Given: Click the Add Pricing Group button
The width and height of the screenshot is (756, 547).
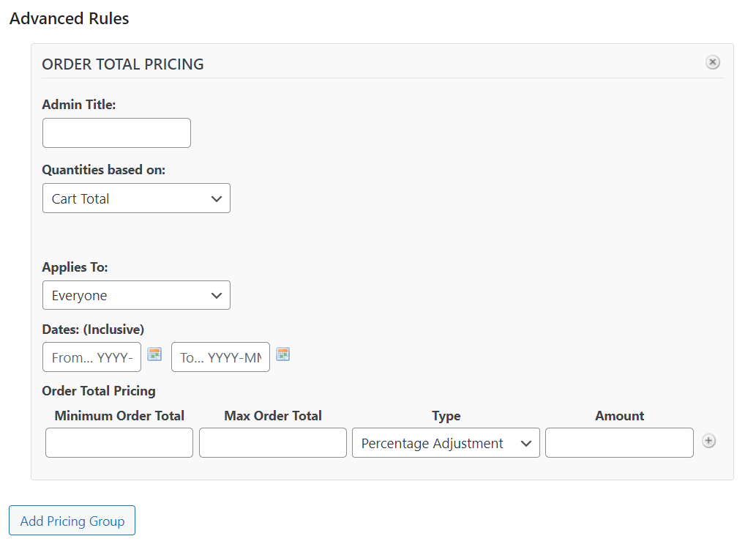Looking at the screenshot, I should coord(72,521).
